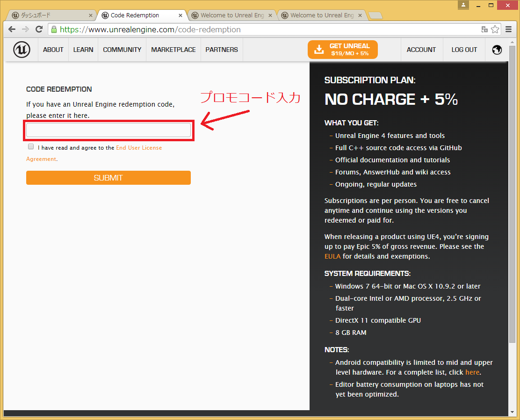520x420 pixels.
Task: Close the first Welcome to Unreal Engine tab
Action: coord(270,15)
